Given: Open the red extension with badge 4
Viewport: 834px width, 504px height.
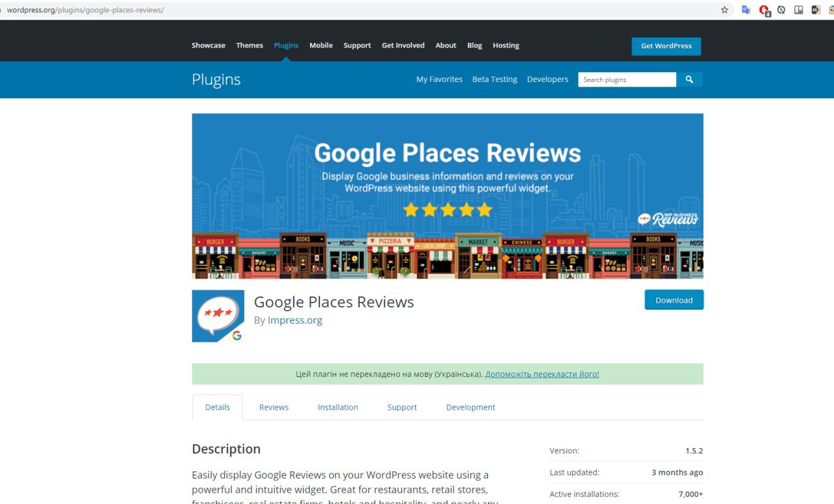Looking at the screenshot, I should 764,10.
